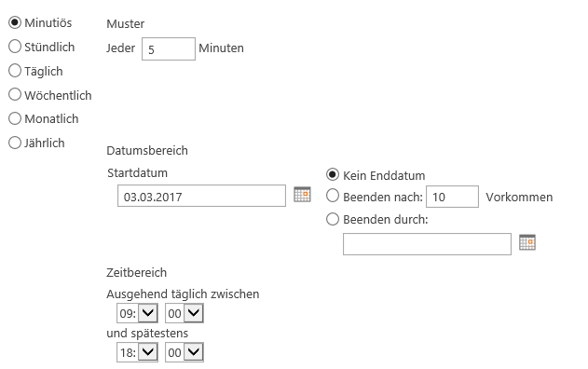
Task: Click the Jeder minutes interval field
Action: pyautogui.click(x=169, y=48)
